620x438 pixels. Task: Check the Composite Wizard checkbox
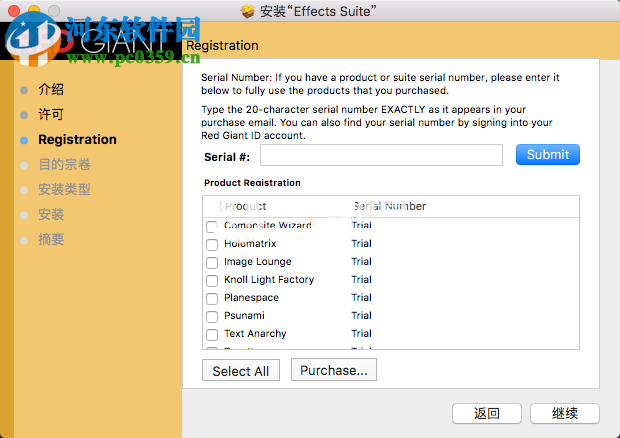click(212, 227)
